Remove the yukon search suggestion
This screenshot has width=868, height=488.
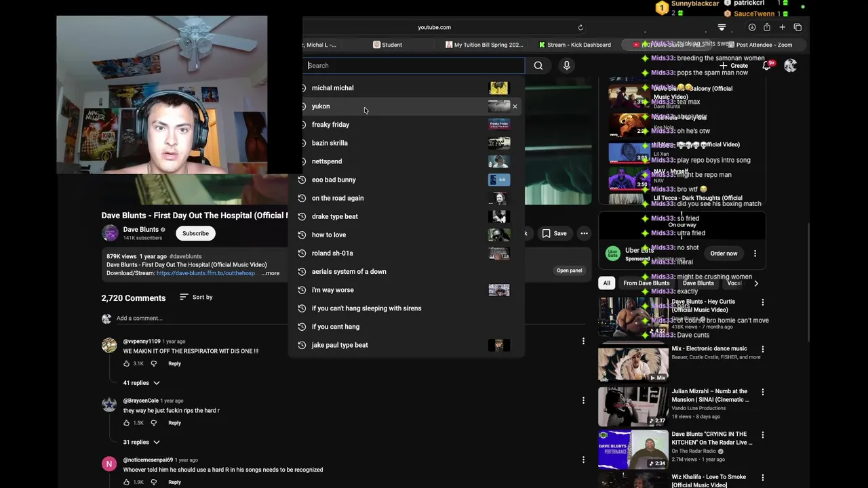pos(515,106)
